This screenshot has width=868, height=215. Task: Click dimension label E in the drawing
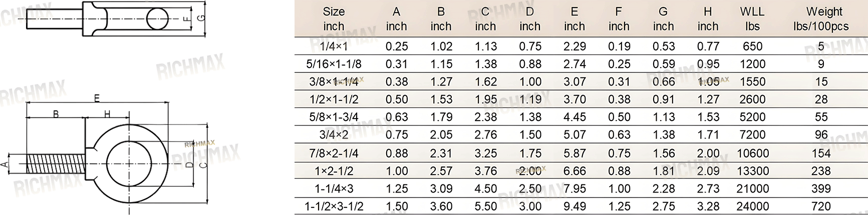coord(97,98)
